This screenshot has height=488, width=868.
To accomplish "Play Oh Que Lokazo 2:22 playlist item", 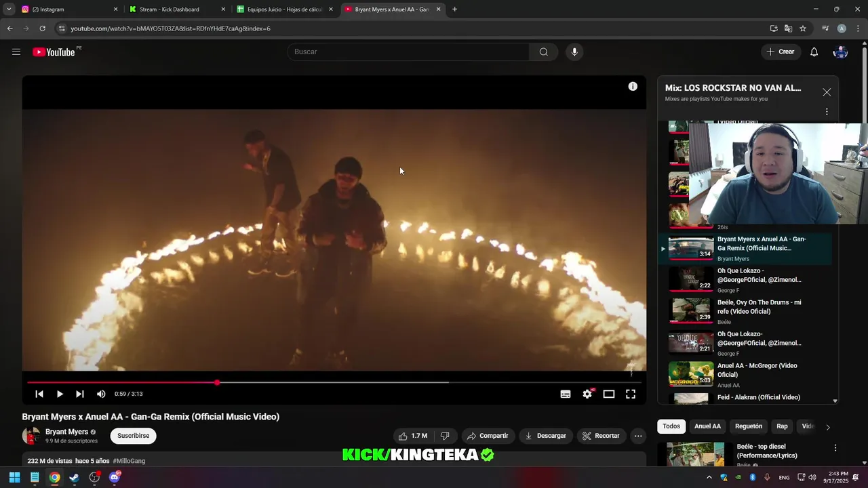I will 744,280.
